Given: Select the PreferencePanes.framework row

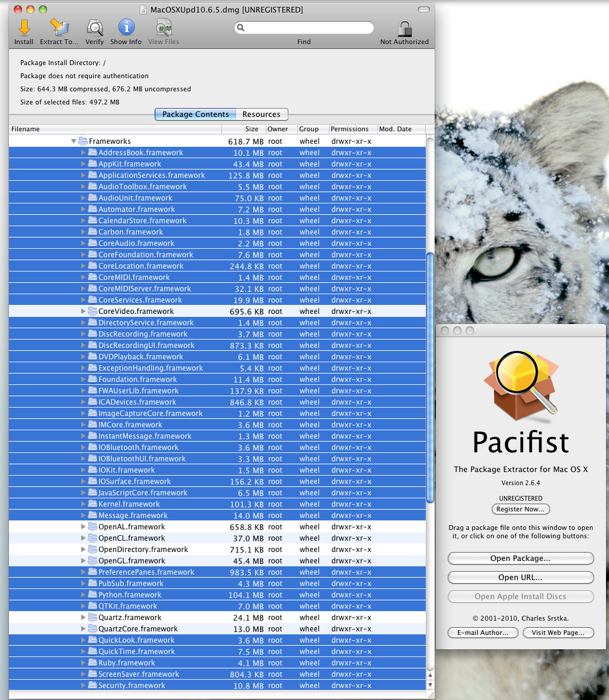Looking at the screenshot, I should click(217, 572).
